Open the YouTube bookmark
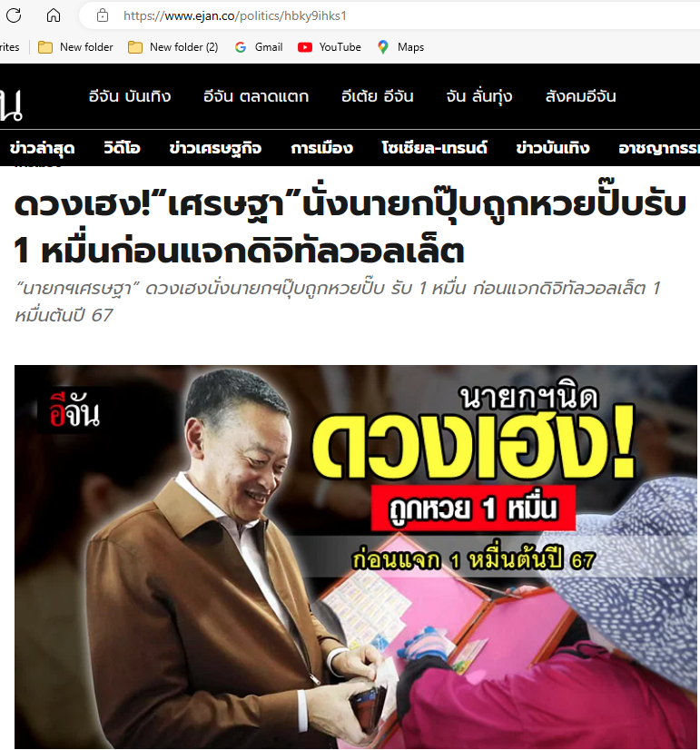 click(x=330, y=47)
